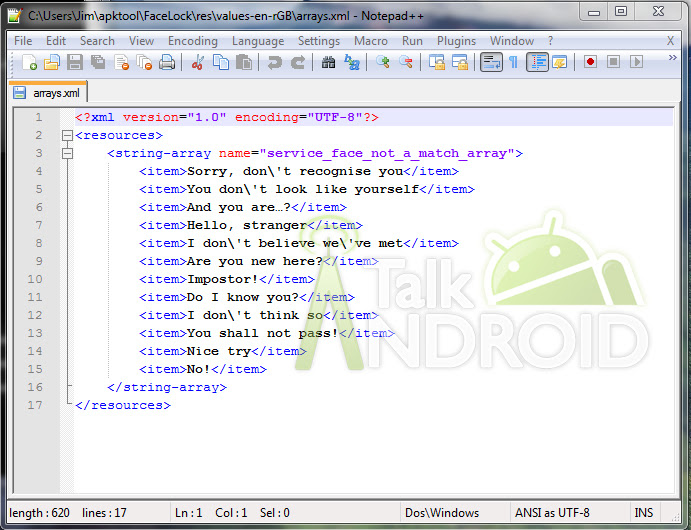Click the 'You shall not pass!' text

(263, 333)
